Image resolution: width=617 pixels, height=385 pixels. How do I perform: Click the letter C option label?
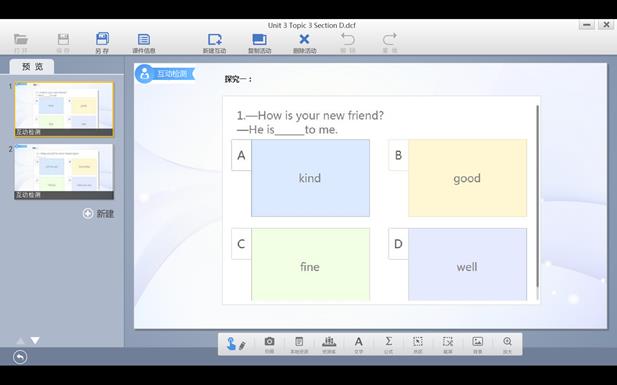coord(241,244)
